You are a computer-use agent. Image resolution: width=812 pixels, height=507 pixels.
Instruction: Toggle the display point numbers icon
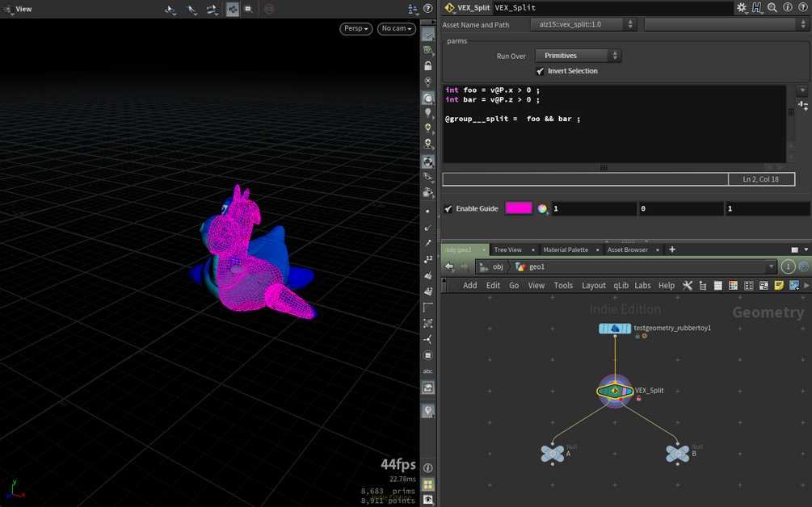tap(427, 258)
